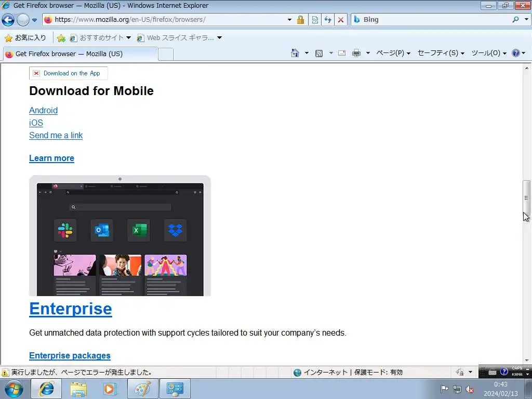The image size is (532, 399).
Task: Follow the iOS download link
Action: click(x=36, y=123)
